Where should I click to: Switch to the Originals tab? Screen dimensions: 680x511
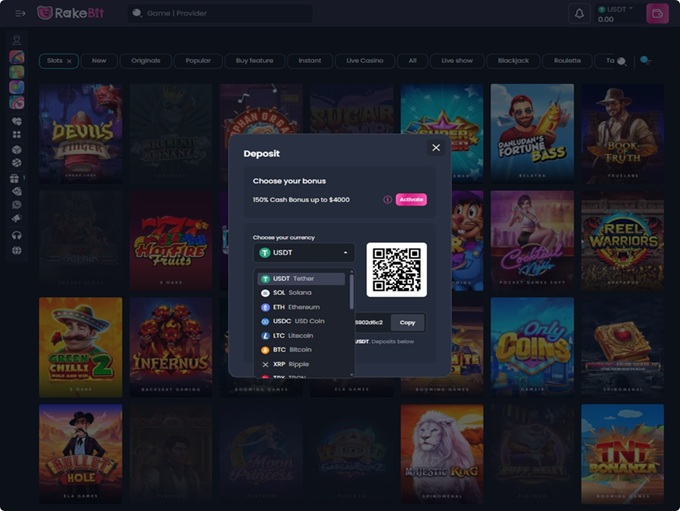[x=146, y=61]
